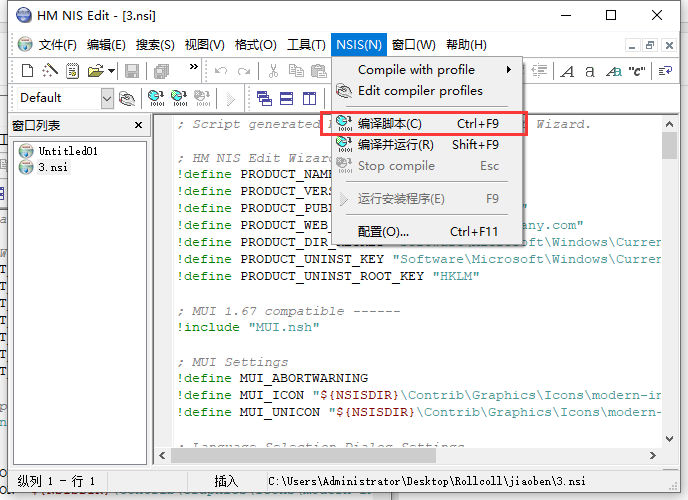
Task: Click horizontal scrollbar left arrow
Action: [162, 455]
